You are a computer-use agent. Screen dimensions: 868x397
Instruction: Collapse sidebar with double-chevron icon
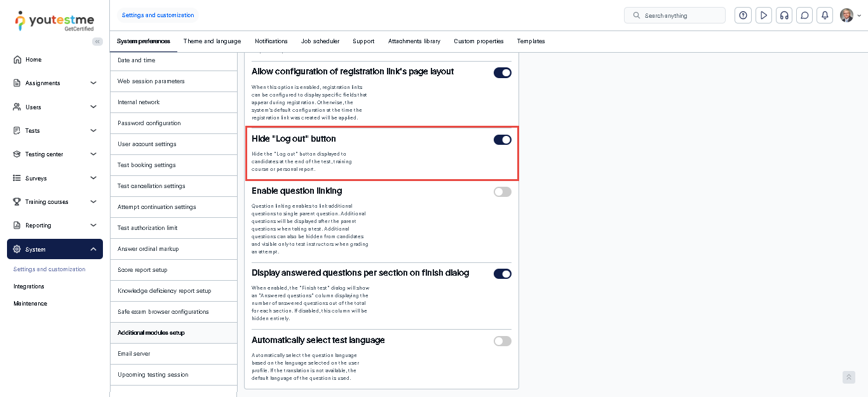pyautogui.click(x=97, y=41)
